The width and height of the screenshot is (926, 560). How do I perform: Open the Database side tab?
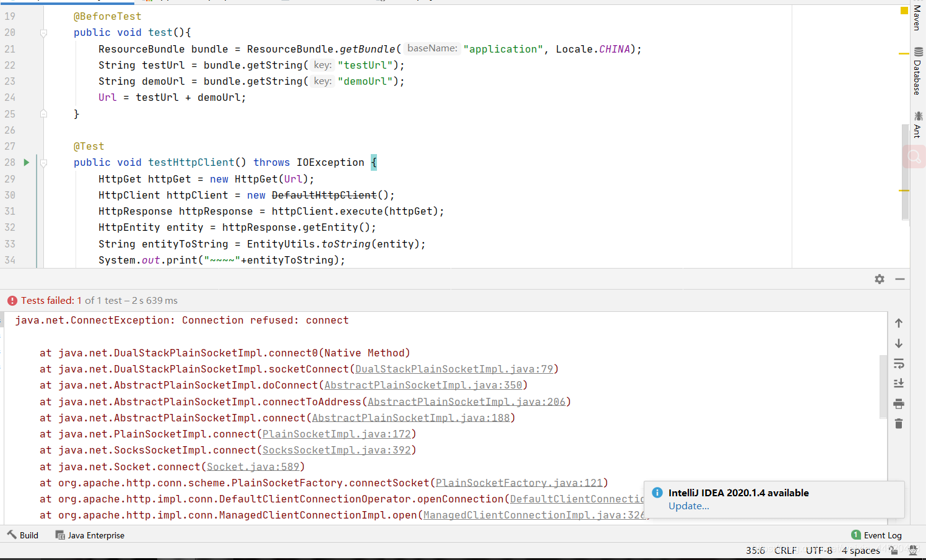coord(917,71)
